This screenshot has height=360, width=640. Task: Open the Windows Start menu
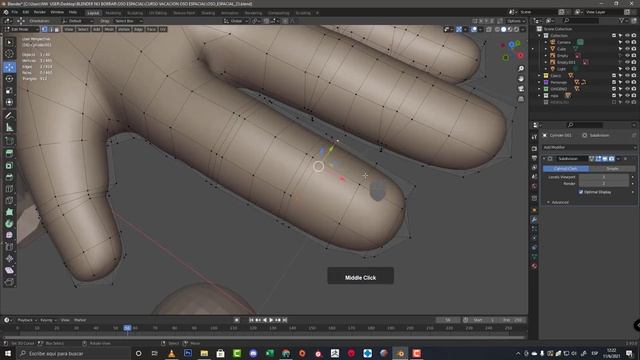7,353
